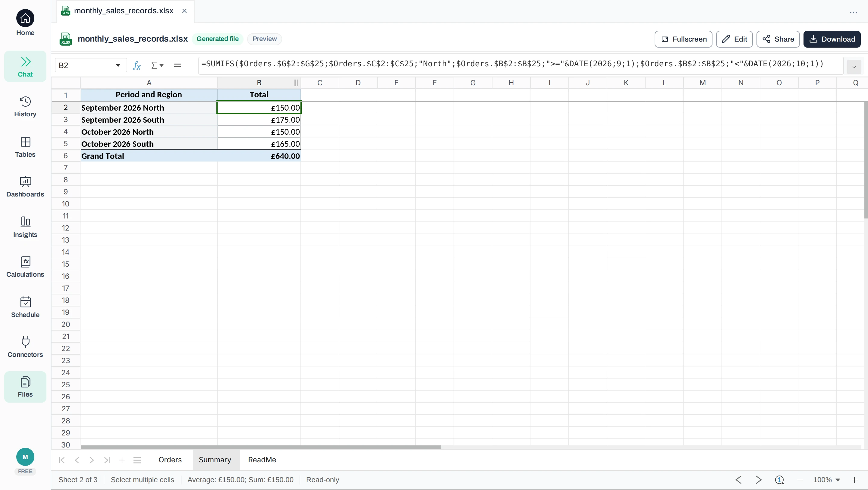Close the monthly_sales_records.xlsx file tab
The height and width of the screenshot is (490, 868).
tap(184, 11)
